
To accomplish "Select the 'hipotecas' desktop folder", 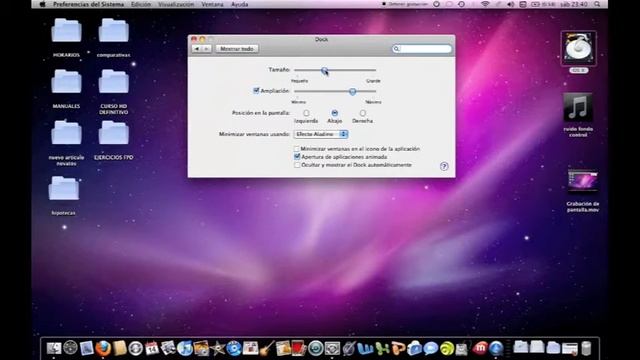I will click(x=64, y=188).
